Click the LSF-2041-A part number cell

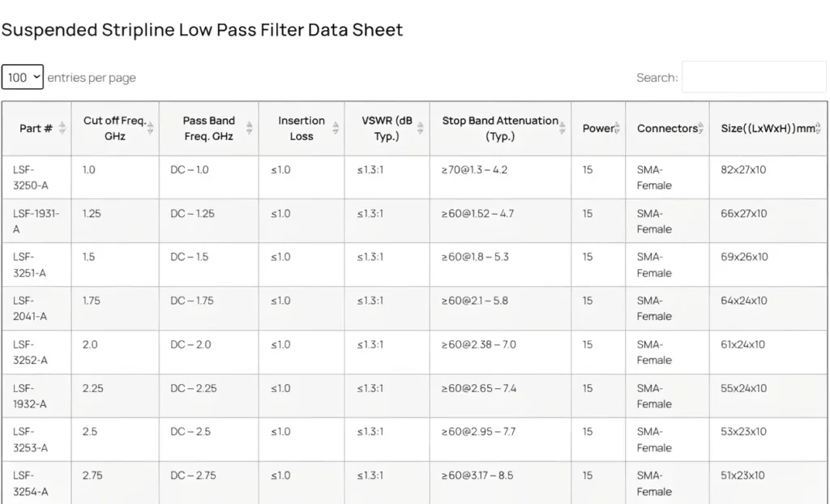(x=30, y=309)
